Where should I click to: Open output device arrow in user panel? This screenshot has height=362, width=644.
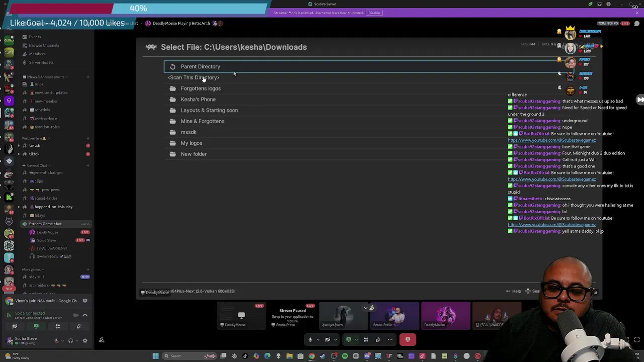pyautogui.click(x=76, y=340)
